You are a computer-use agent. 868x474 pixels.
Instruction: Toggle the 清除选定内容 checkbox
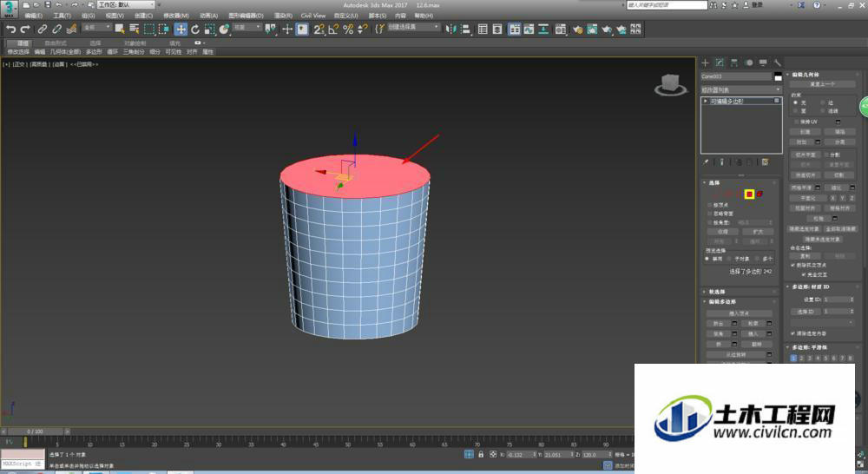pyautogui.click(x=793, y=333)
